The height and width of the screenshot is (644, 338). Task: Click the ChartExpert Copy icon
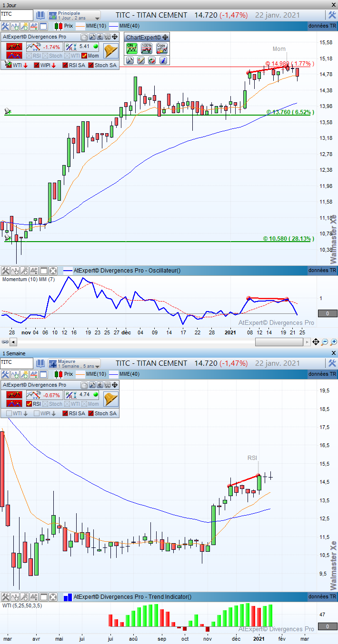[162, 48]
